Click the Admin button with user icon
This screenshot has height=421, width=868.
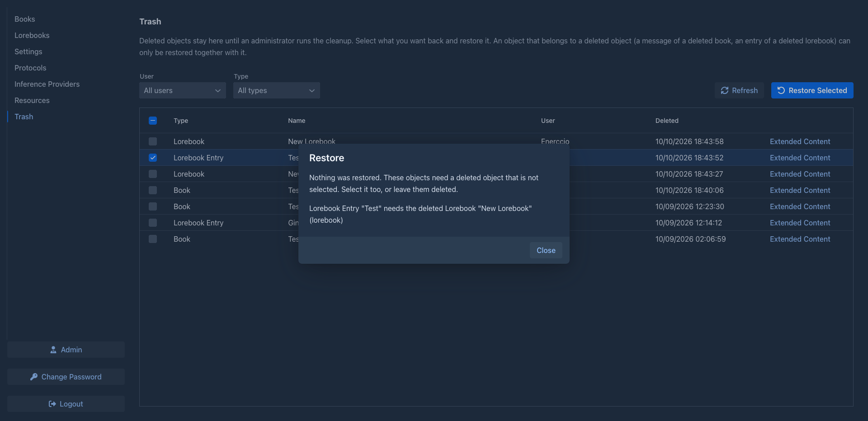66,350
